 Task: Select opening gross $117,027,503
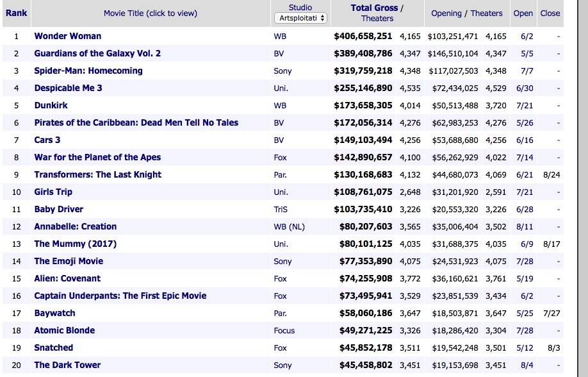[453, 71]
